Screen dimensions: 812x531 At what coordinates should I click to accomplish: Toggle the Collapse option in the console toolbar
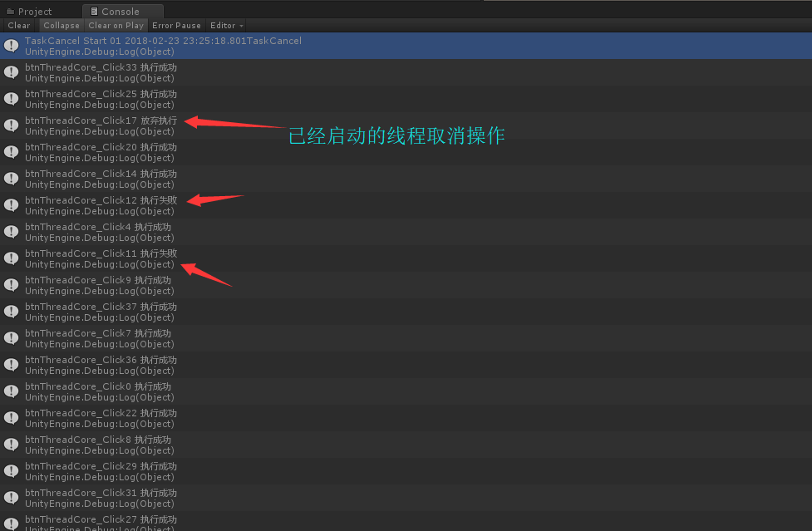pyautogui.click(x=62, y=26)
